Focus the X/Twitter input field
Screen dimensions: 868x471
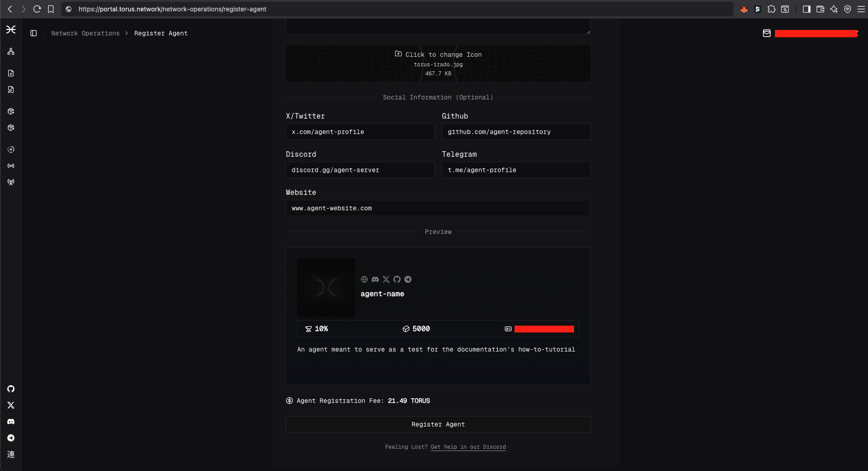tap(360, 132)
